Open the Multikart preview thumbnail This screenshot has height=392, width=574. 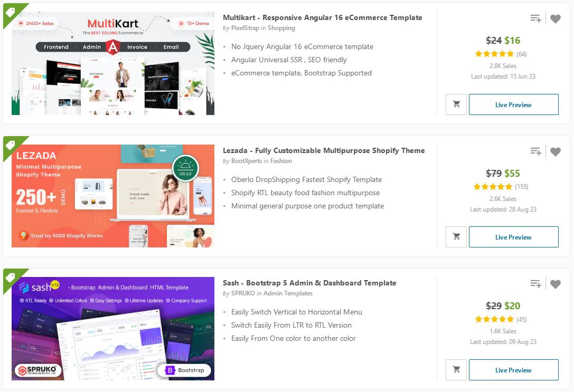[x=113, y=63]
